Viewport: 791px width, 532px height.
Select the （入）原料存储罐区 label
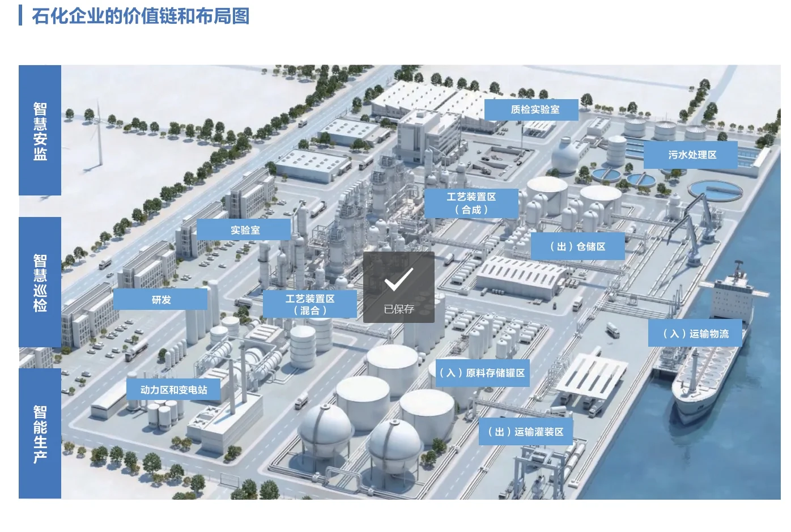tap(483, 373)
